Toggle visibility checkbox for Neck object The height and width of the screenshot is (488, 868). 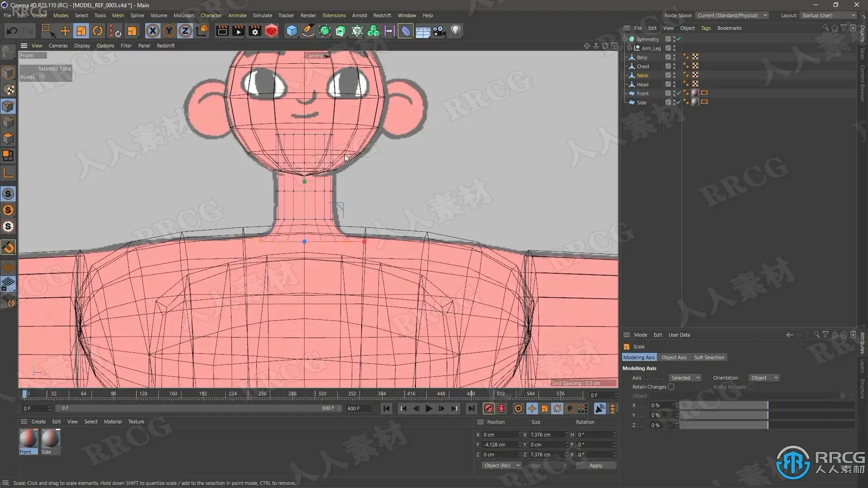pyautogui.click(x=668, y=75)
